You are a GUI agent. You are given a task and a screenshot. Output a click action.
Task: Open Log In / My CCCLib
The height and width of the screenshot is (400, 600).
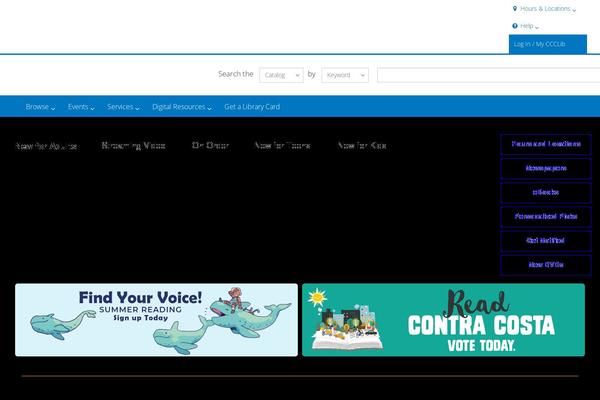[x=548, y=44]
